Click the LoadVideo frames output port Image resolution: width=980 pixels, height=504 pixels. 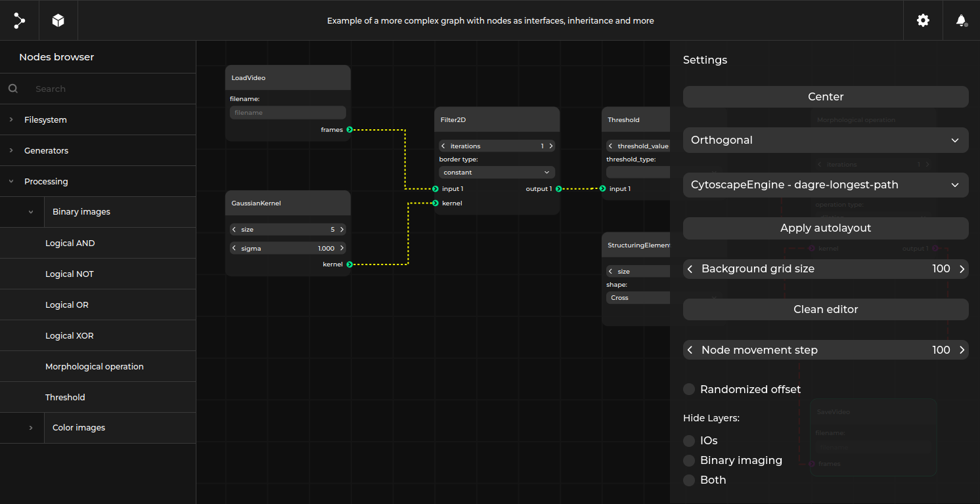coord(349,130)
